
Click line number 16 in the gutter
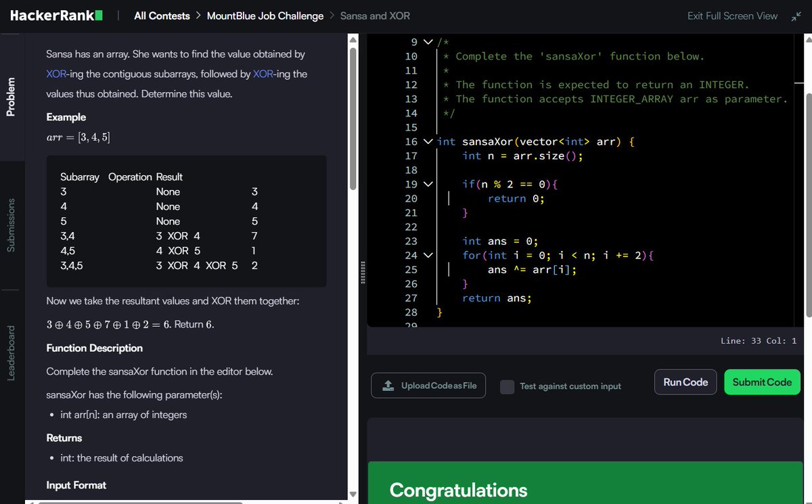pos(411,141)
